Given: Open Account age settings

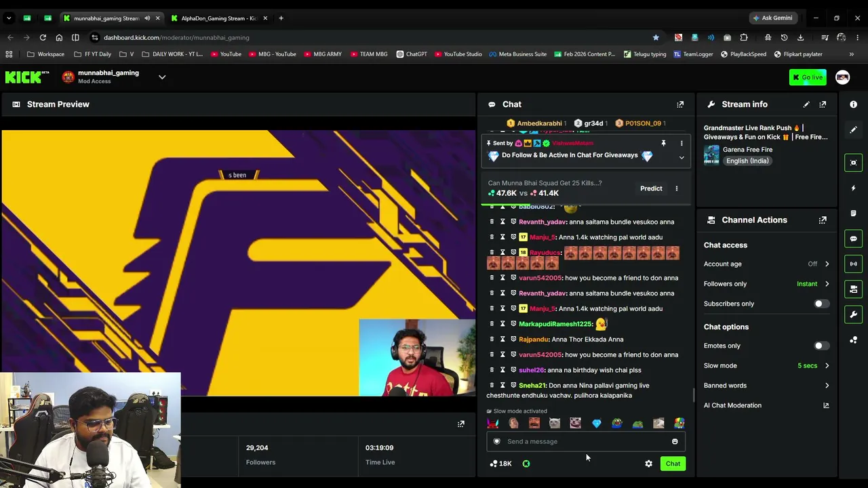Looking at the screenshot, I should [766, 264].
